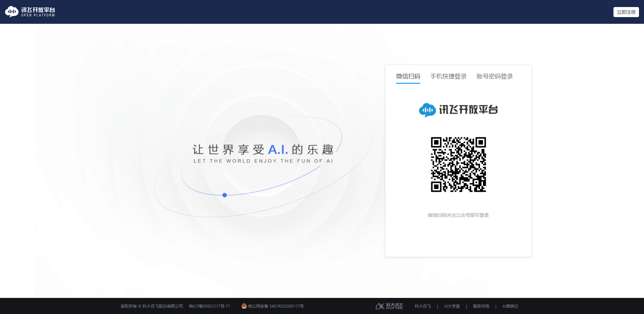Select the 讯飞开放平台 logo above the QR code
The image size is (644, 314).
[458, 110]
